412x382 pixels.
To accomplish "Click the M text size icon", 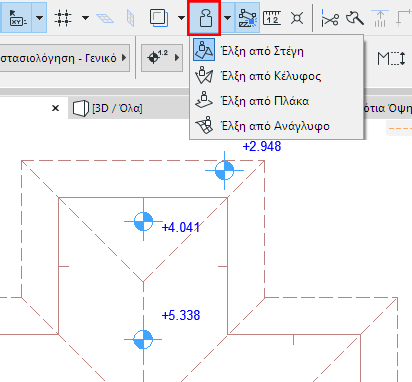I will coord(391,59).
